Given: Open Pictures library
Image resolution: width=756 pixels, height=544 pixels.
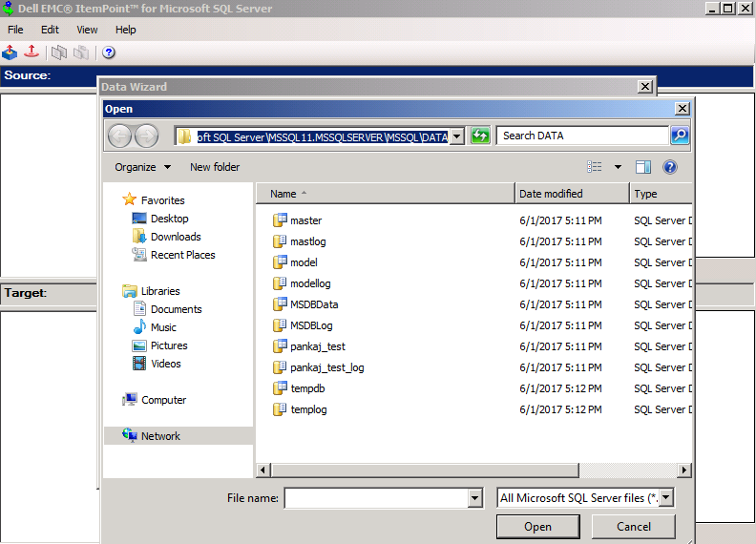Looking at the screenshot, I should [x=169, y=345].
